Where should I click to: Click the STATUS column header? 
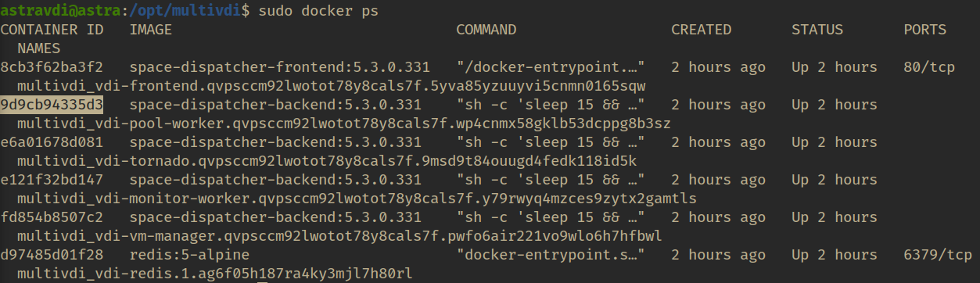817,30
